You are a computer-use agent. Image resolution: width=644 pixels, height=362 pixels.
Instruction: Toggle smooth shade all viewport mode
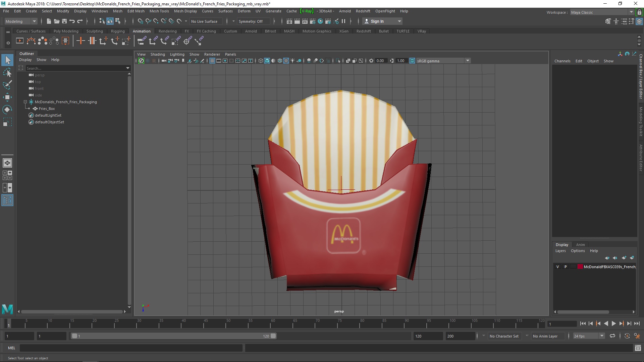click(x=267, y=61)
